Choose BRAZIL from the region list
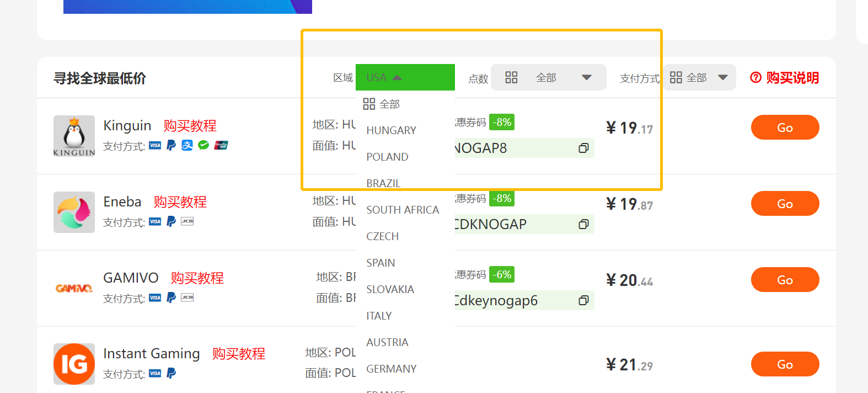This screenshot has width=868, height=393. pos(405,183)
